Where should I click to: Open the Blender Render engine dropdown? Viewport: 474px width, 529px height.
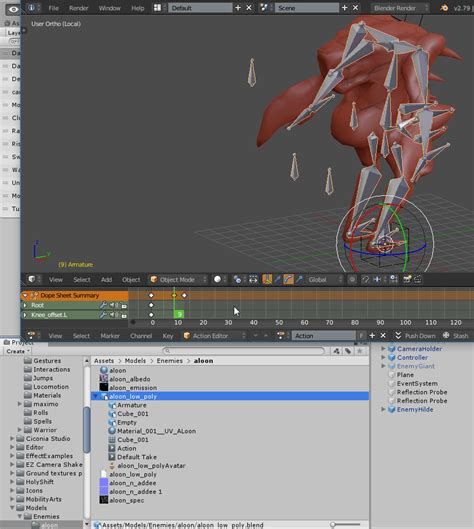(400, 8)
